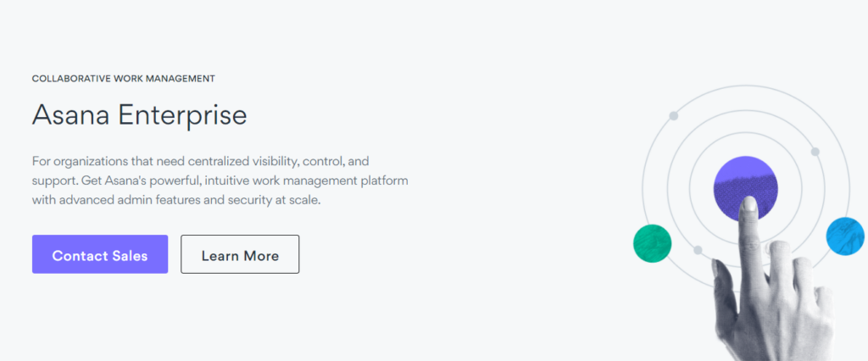The image size is (868, 361).
Task: Click the Asana Enterprise heading
Action: (140, 116)
